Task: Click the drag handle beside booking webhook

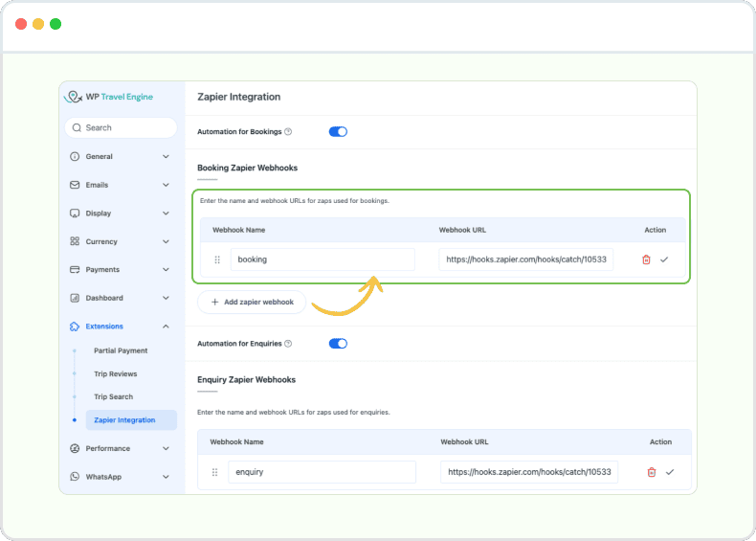Action: tap(217, 259)
